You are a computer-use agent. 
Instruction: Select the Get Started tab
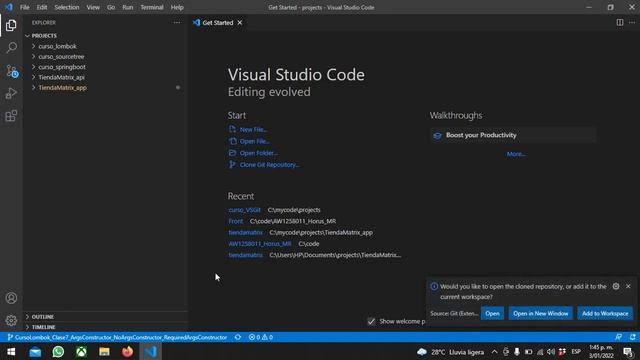point(218,23)
